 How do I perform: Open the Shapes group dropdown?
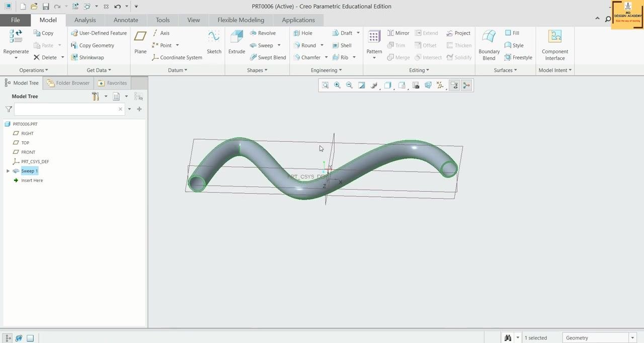pos(257,70)
